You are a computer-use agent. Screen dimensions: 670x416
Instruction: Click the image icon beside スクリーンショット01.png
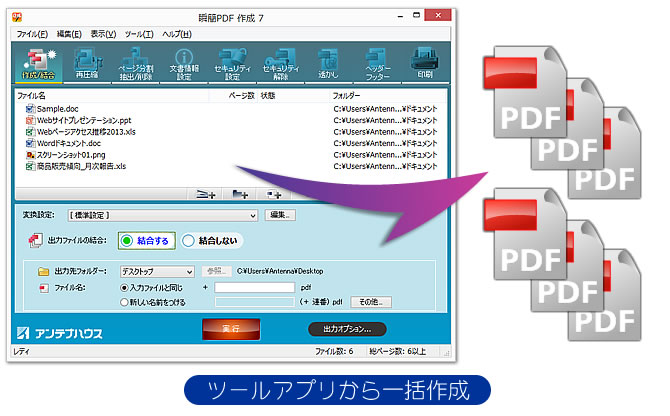coord(30,155)
